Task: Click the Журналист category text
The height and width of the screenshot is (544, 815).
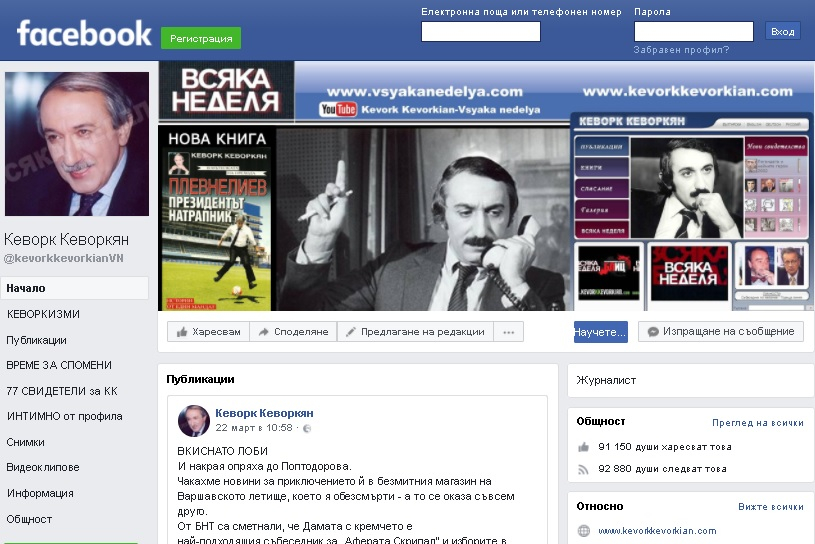Action: 606,380
